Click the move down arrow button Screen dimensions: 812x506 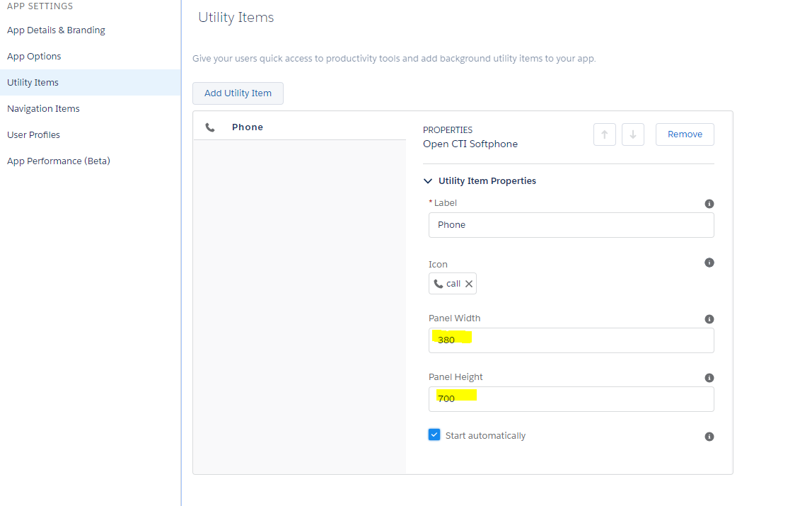tap(632, 134)
